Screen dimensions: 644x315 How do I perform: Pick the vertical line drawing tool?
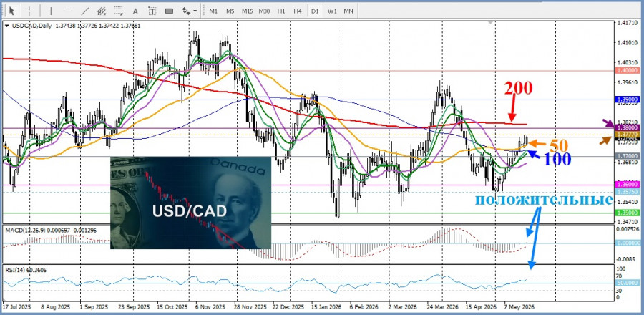[51, 11]
